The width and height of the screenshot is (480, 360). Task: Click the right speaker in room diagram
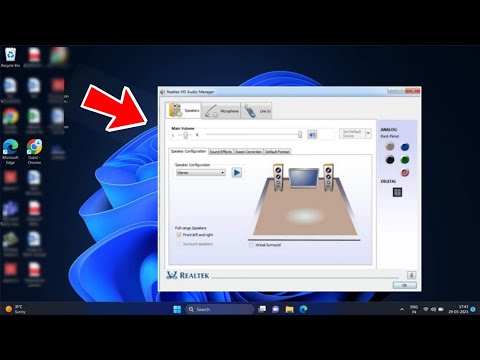click(328, 177)
